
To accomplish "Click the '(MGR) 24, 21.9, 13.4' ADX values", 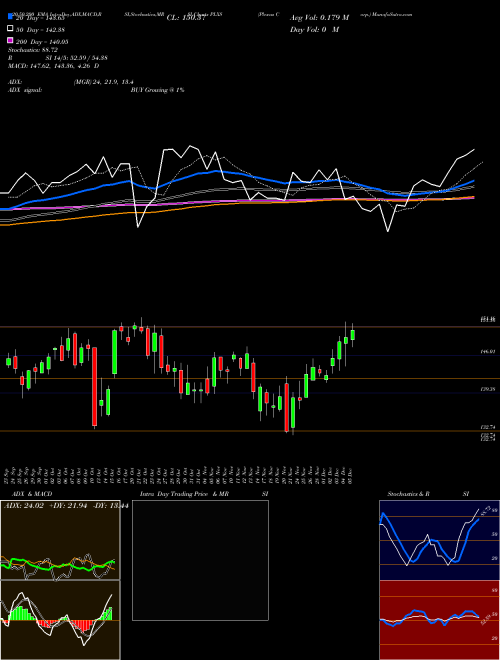I will click(x=104, y=82).
